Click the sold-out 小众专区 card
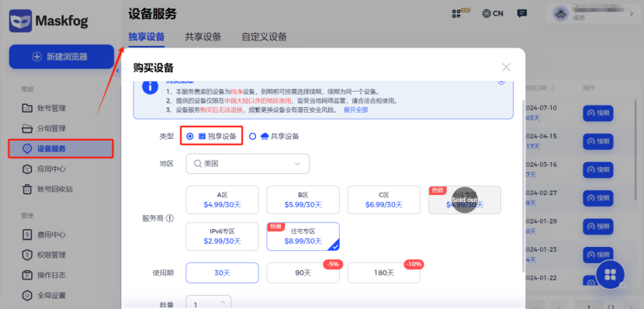The image size is (644, 309). click(465, 200)
